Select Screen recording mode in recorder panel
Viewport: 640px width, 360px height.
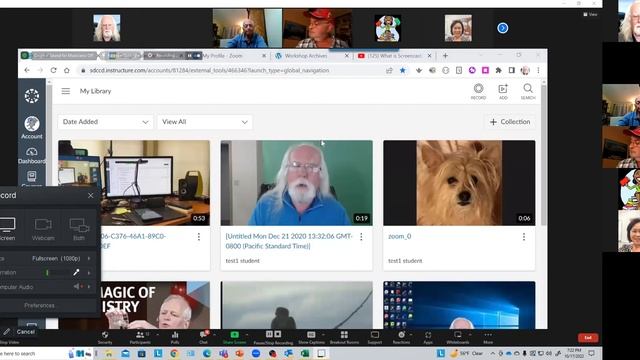7,229
